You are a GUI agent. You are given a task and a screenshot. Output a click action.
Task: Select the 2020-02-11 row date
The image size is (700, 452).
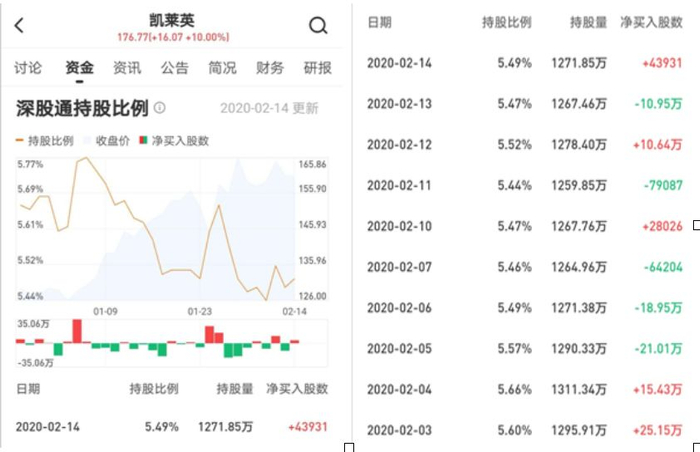[x=400, y=185]
